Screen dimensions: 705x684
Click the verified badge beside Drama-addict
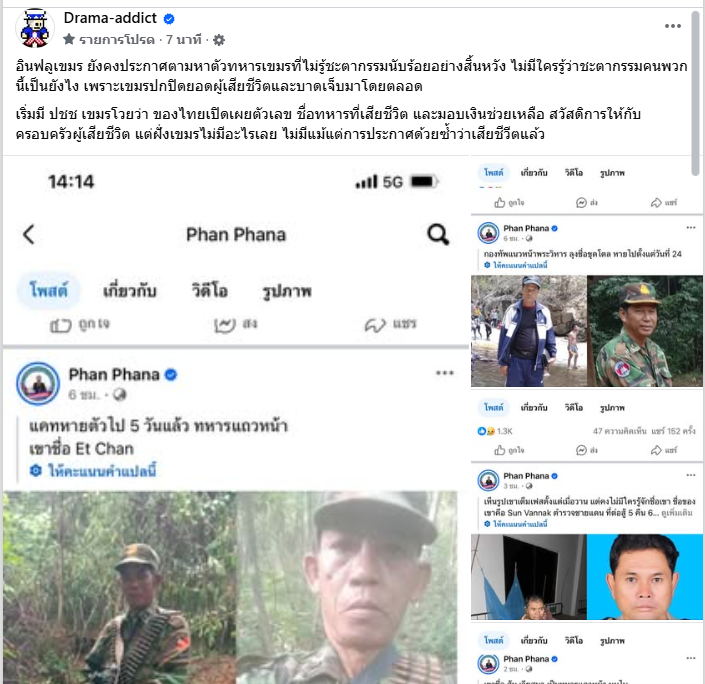coord(169,19)
